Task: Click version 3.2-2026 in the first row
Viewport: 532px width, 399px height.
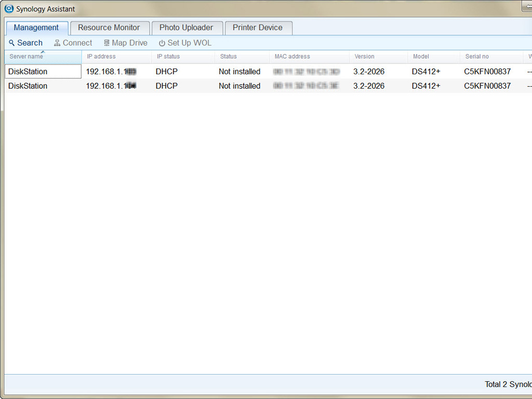Action: pos(369,72)
